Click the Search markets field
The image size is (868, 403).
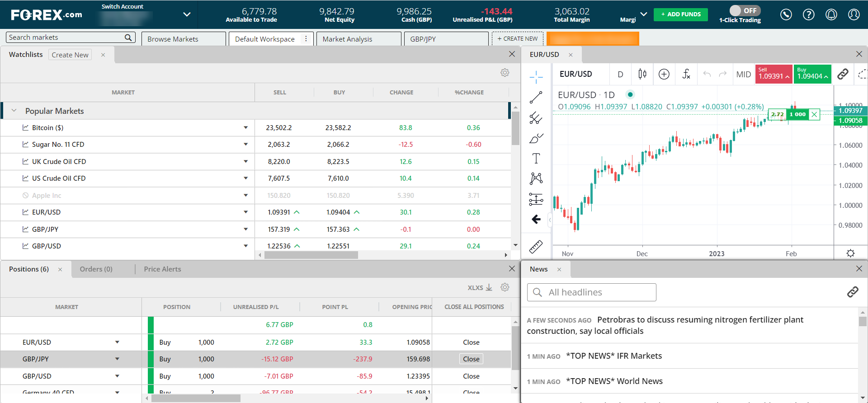click(x=71, y=37)
